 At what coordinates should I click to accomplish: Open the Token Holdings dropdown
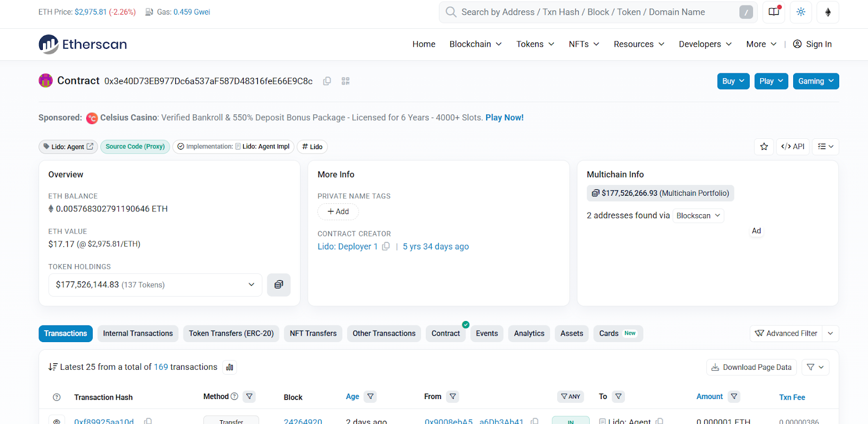pos(155,285)
